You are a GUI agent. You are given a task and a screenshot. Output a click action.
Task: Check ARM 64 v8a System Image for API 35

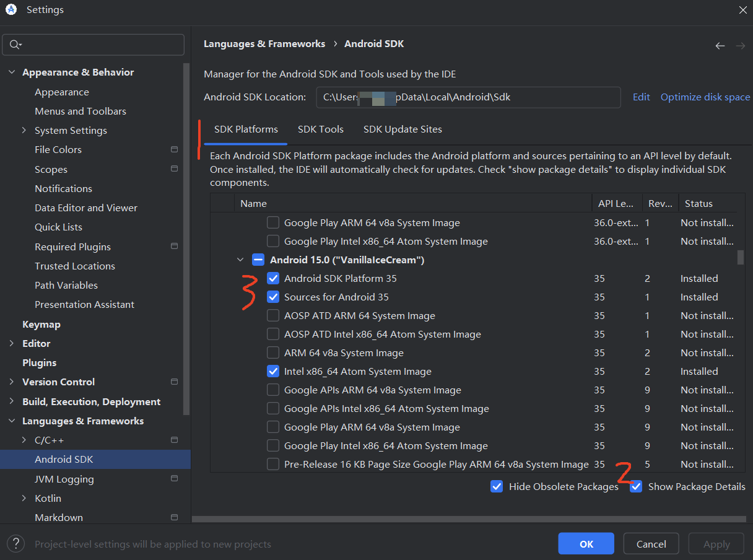(273, 352)
